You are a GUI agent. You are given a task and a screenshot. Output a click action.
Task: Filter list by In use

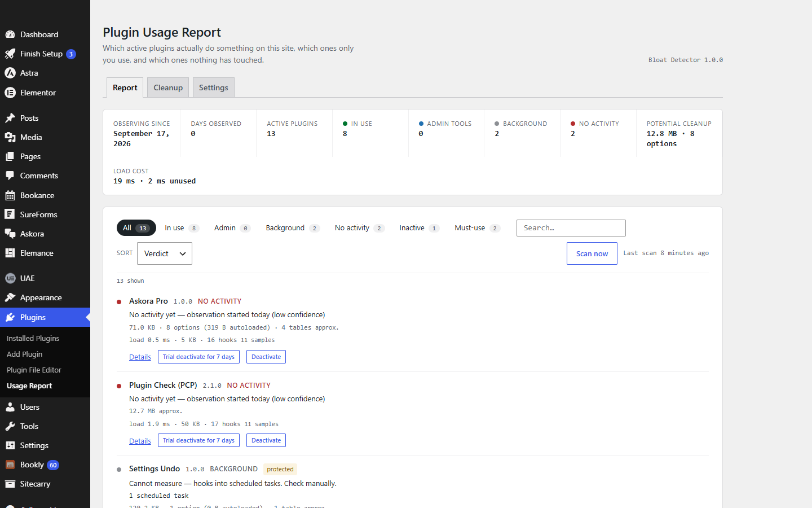pyautogui.click(x=182, y=228)
